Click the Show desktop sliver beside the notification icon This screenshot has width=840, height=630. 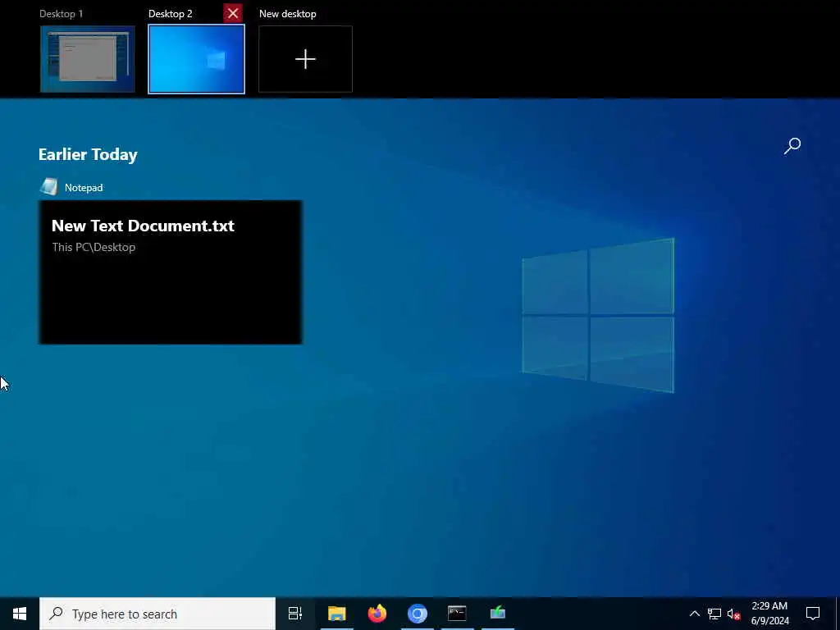pyautogui.click(x=838, y=614)
